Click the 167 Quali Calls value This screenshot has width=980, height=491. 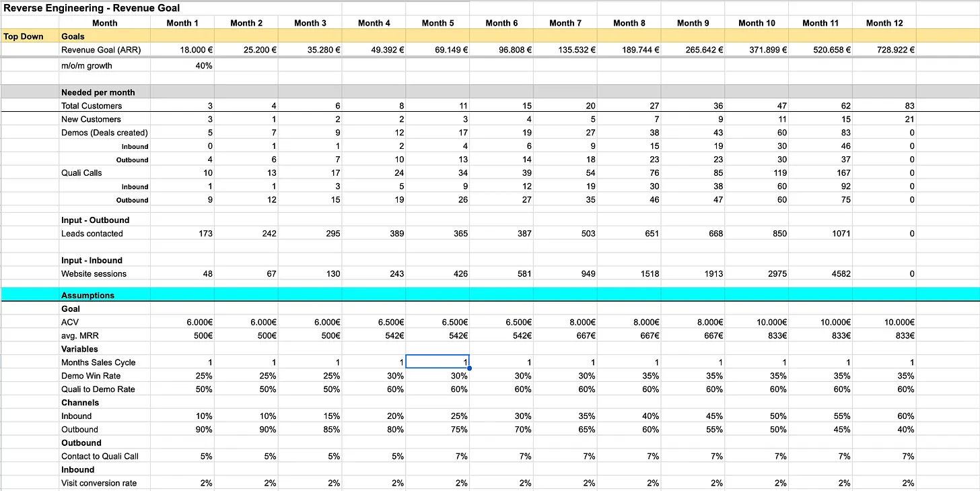point(843,173)
